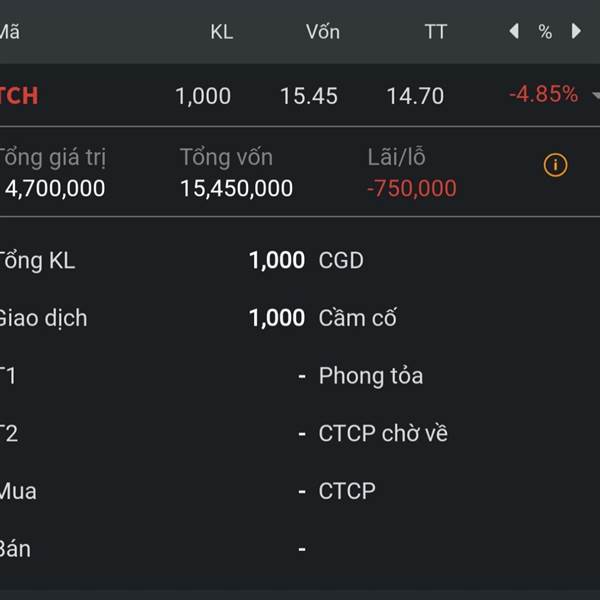Click the 15.45 cost price
600x600 pixels.
coord(308,96)
